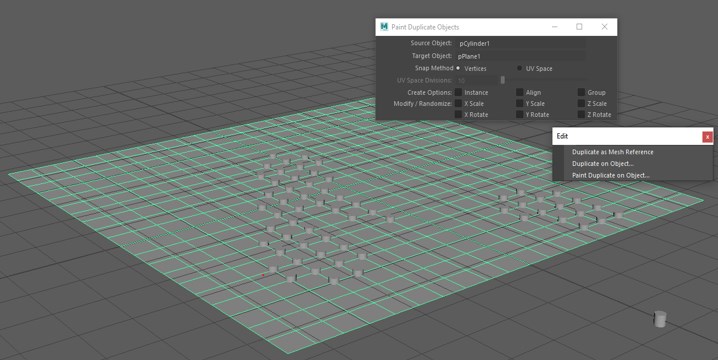Toggle Z Scale randomize checkbox
The image size is (718, 360).
pos(581,104)
